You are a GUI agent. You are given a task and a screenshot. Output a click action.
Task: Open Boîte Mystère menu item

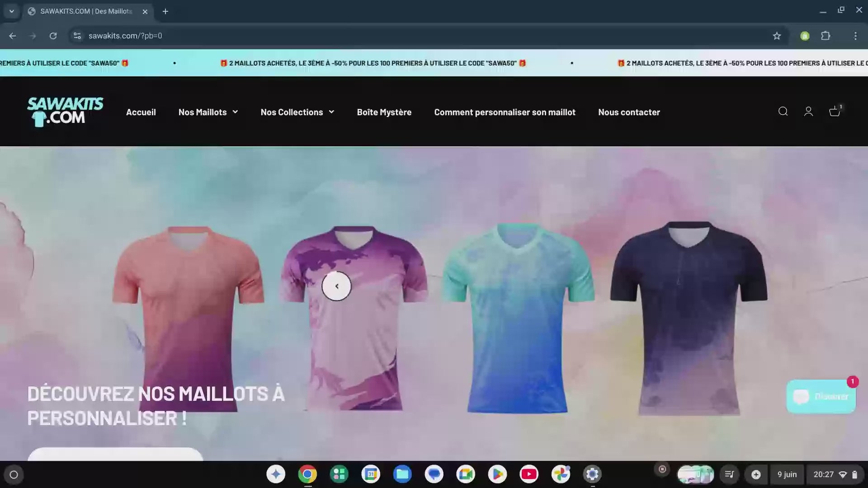384,112
